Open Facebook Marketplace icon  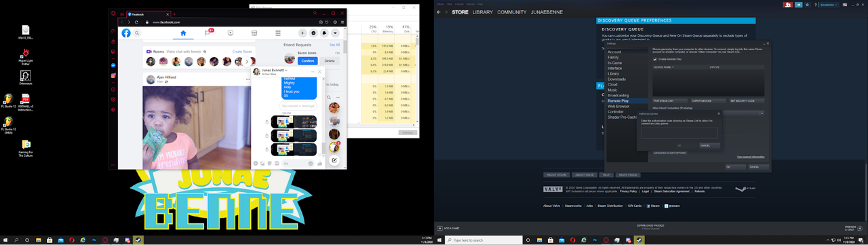pos(254,33)
